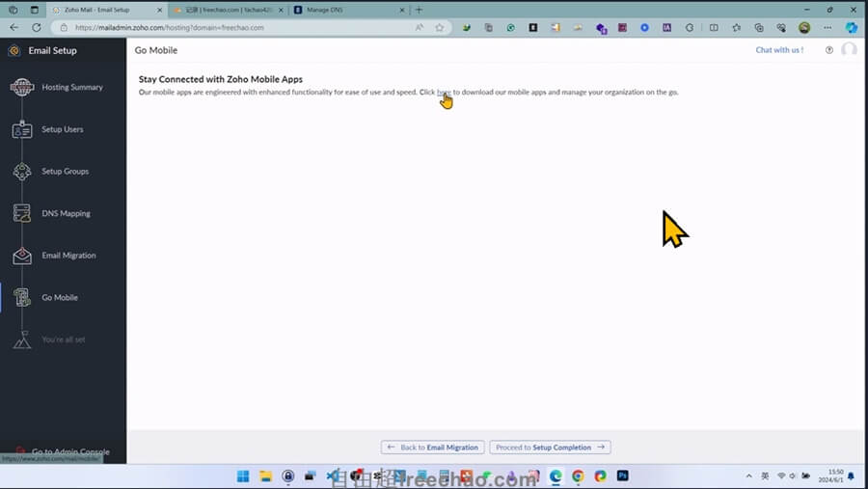
Task: Click the You're all set flag icon
Action: 21,340
